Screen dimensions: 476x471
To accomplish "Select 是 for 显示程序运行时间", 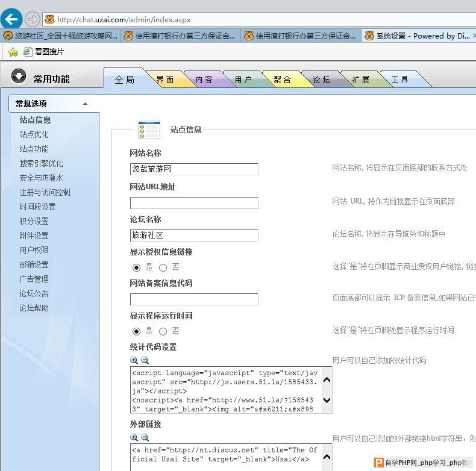I will 137,331.
